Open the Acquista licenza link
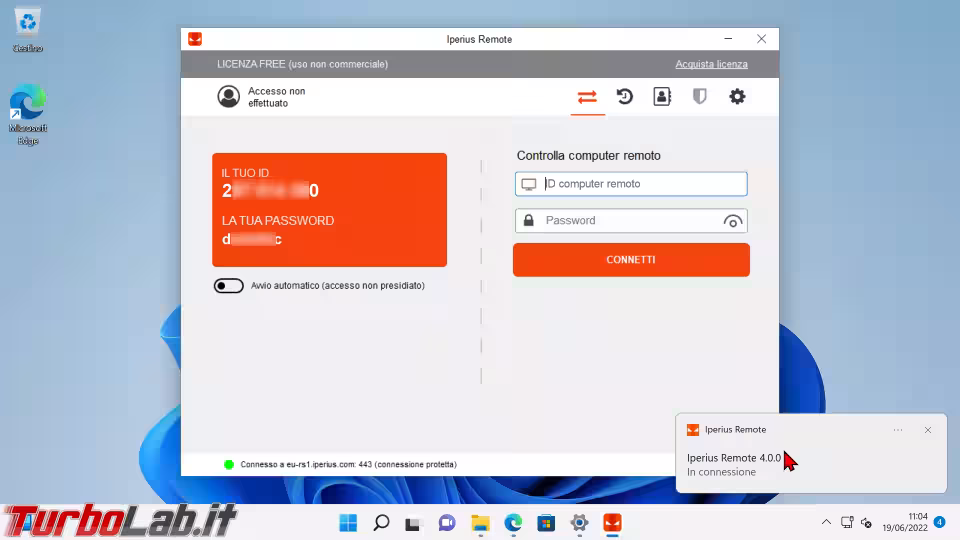Screen dimensions: 960x540 (711, 64)
